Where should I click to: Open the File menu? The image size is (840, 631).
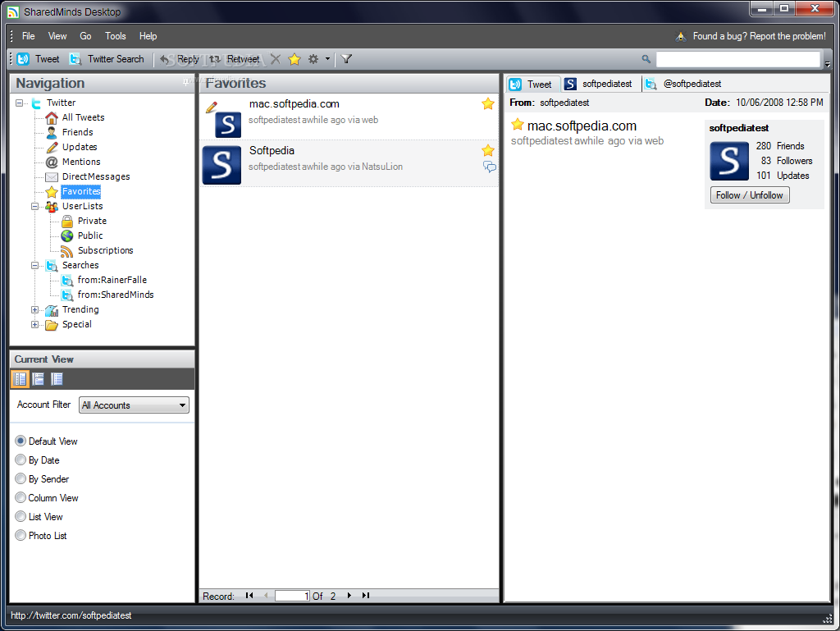(x=29, y=36)
